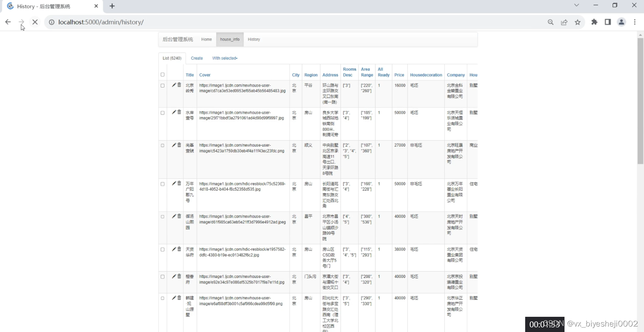Viewport: 644px width, 332px height.
Task: Close the History browser tab
Action: [x=96, y=6]
